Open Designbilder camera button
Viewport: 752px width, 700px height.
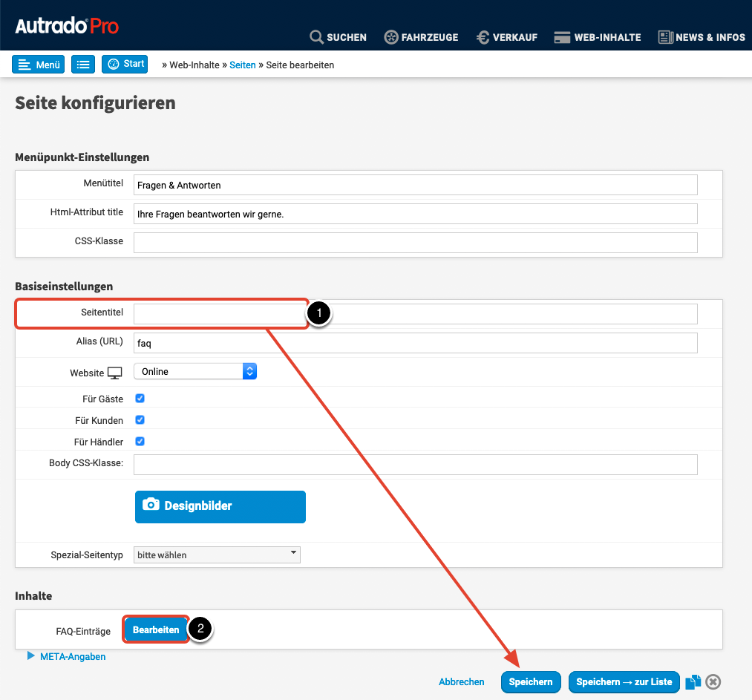[220, 506]
